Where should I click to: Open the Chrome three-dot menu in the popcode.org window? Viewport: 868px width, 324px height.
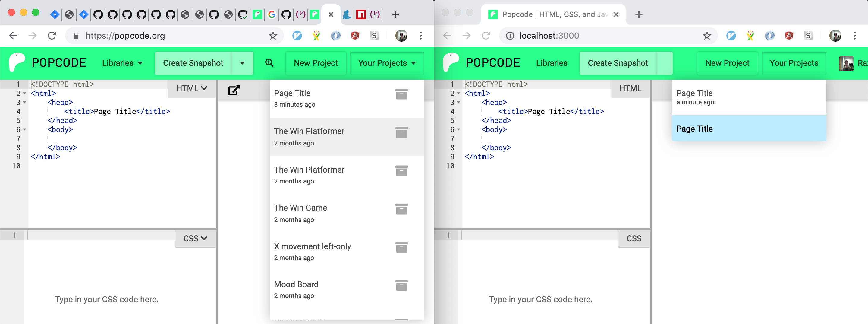coord(420,36)
